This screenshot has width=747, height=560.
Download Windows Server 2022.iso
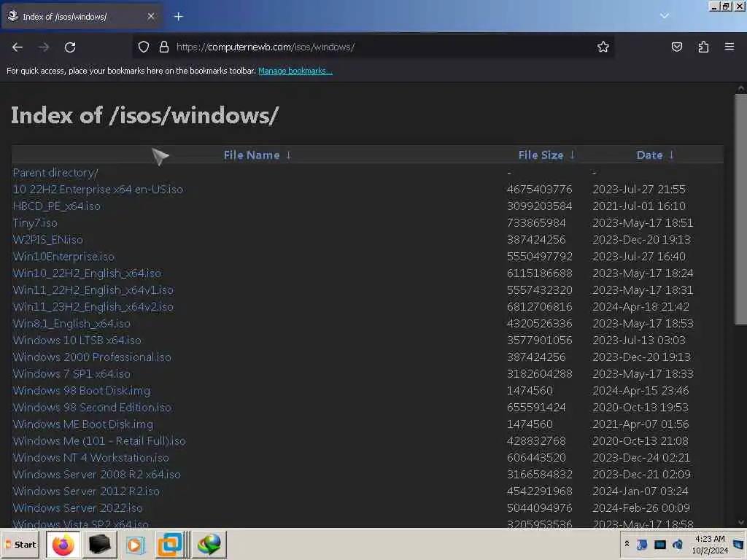pyautogui.click(x=77, y=508)
